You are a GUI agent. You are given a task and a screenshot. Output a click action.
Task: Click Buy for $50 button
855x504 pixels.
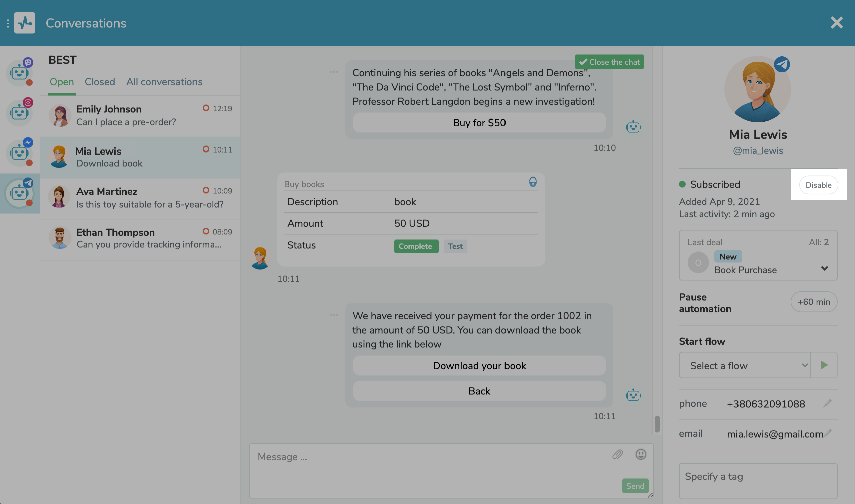pos(479,123)
